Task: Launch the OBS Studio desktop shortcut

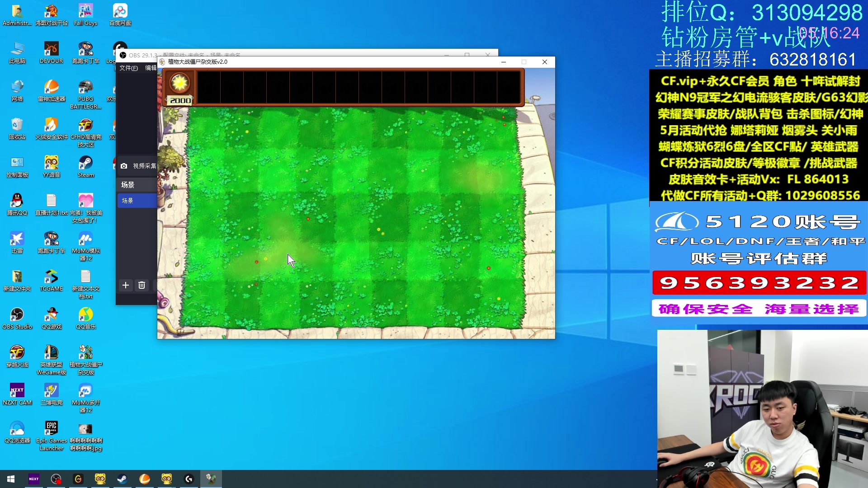Action: click(17, 319)
